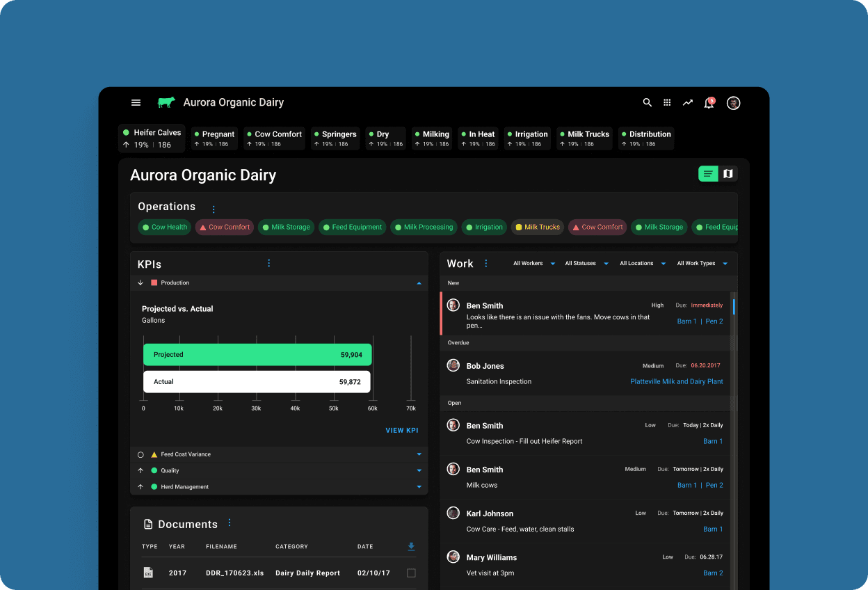Open Platteville Milk and Dairy Plant link
868x590 pixels.
pyautogui.click(x=677, y=381)
